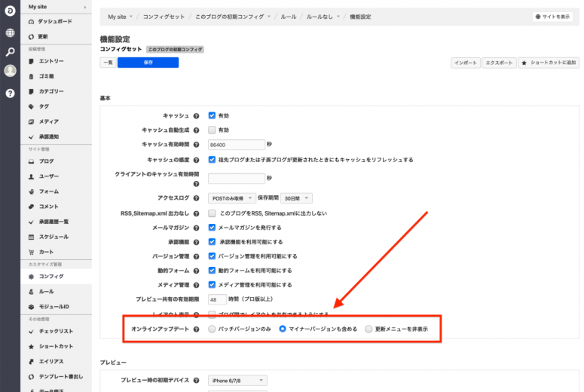584x392 pixels.
Task: Click the help question mark in left rail
Action: (x=11, y=93)
